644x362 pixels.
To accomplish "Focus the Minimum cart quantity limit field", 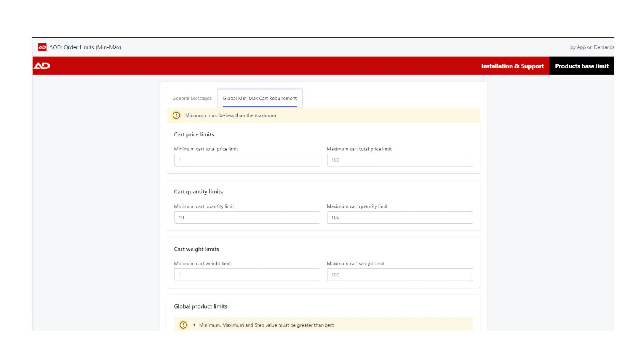I will [247, 218].
